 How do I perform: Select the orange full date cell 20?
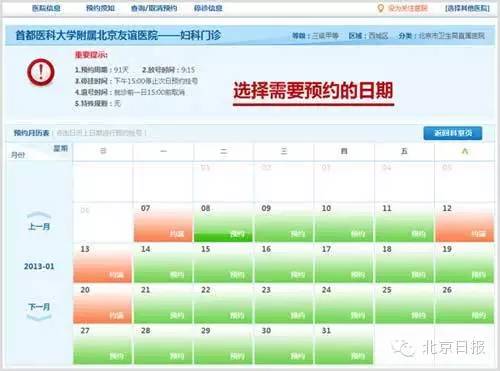[102, 304]
